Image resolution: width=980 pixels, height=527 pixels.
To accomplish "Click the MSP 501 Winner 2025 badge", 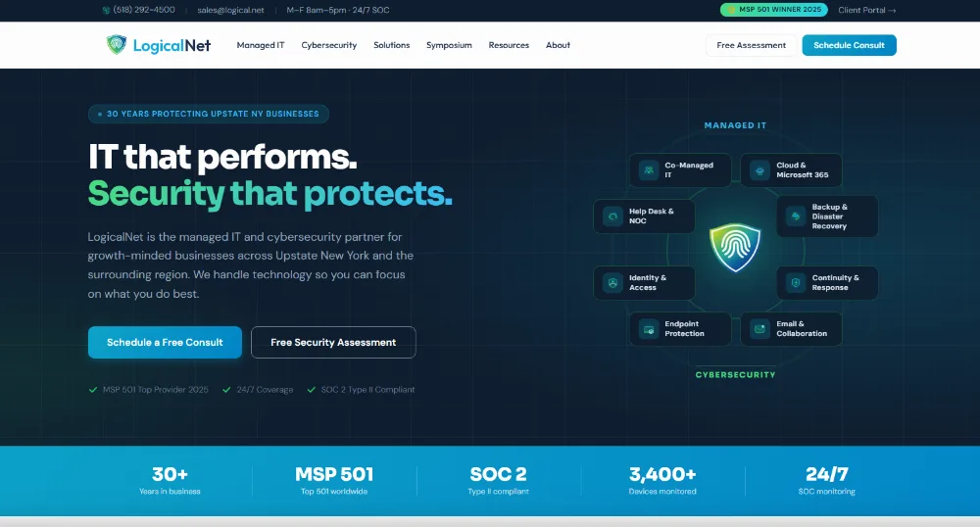I will [x=774, y=10].
